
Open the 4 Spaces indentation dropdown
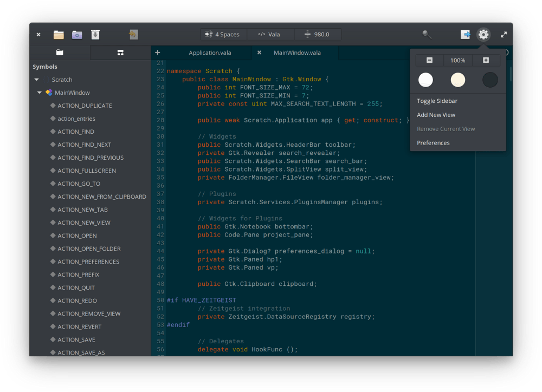pos(223,35)
